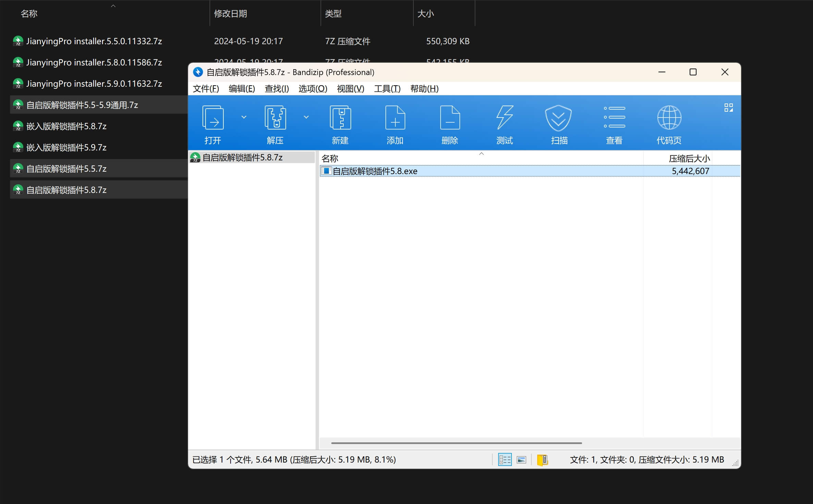Expand the Open (打开) dropdown arrow

[x=244, y=117]
